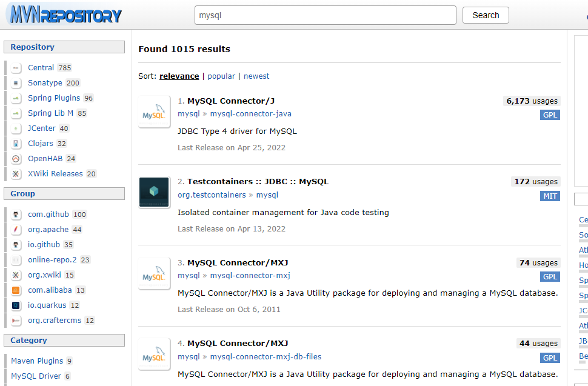Click the Group section header
Image resolution: width=588 pixels, height=386 pixels.
click(x=64, y=194)
